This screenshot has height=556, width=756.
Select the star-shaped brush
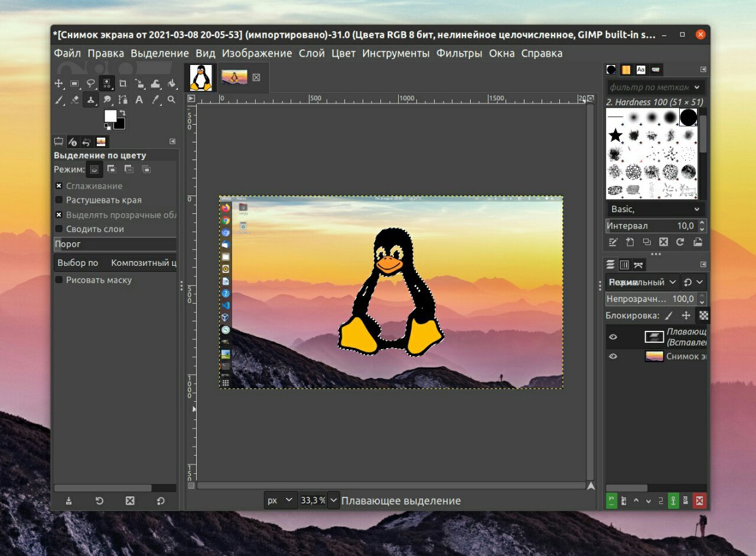point(615,135)
